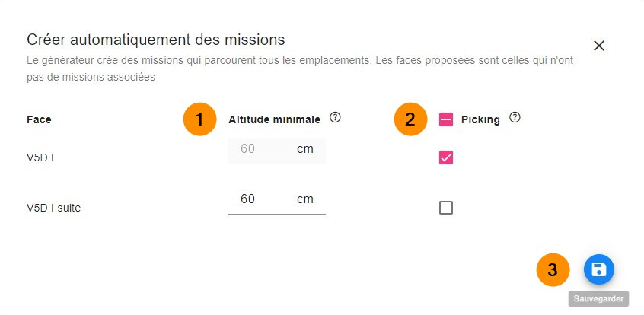This screenshot has width=644, height=315.
Task: Toggle the Picking select-all header checkbox
Action: click(x=446, y=119)
